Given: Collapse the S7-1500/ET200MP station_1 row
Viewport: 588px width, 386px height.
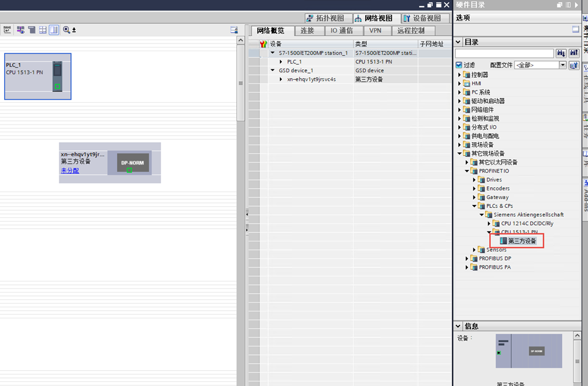Looking at the screenshot, I should [272, 53].
